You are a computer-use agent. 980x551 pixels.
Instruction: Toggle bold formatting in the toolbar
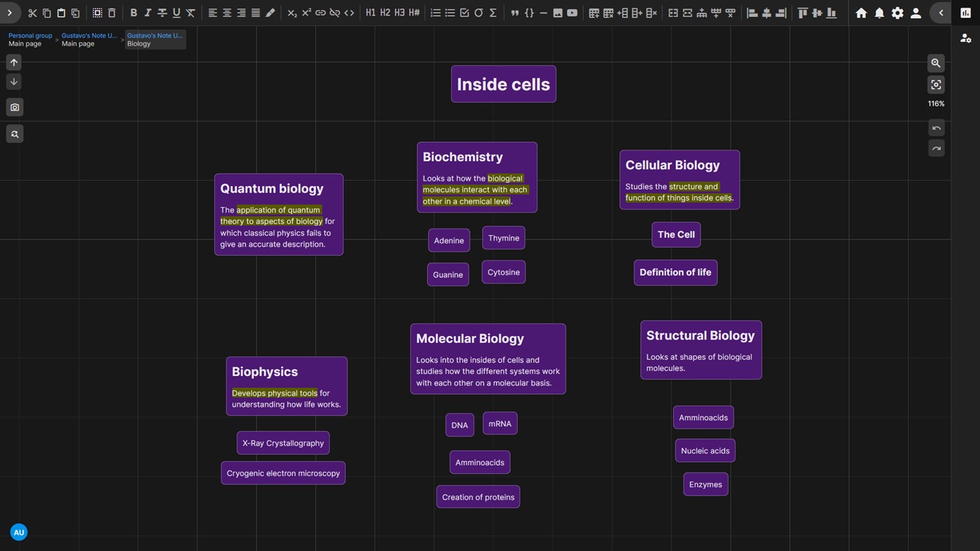[x=133, y=13]
